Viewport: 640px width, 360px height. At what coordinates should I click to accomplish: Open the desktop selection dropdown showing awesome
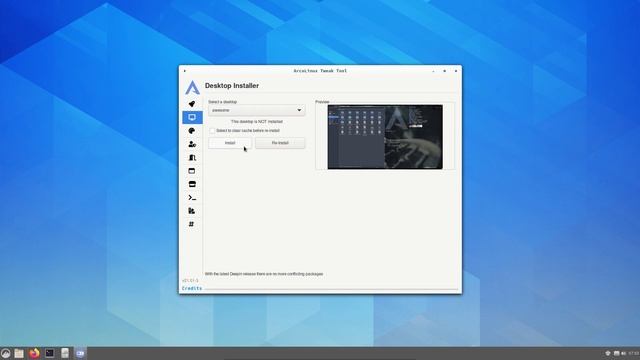(256, 110)
